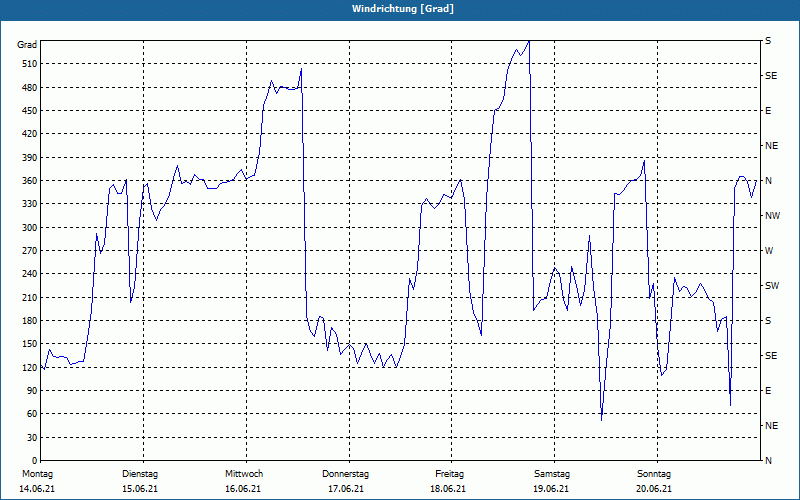The height and width of the screenshot is (500, 800).
Task: Select the W compass label
Action: point(769,251)
